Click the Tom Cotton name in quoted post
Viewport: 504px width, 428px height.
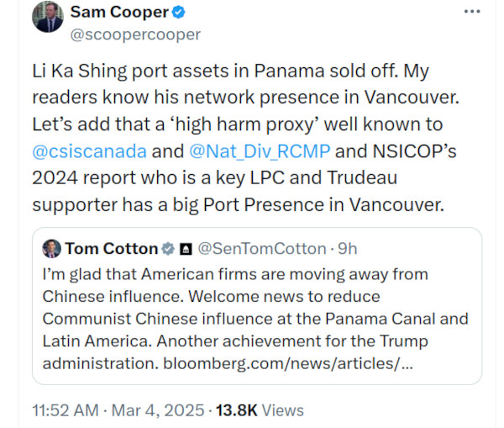(111, 248)
